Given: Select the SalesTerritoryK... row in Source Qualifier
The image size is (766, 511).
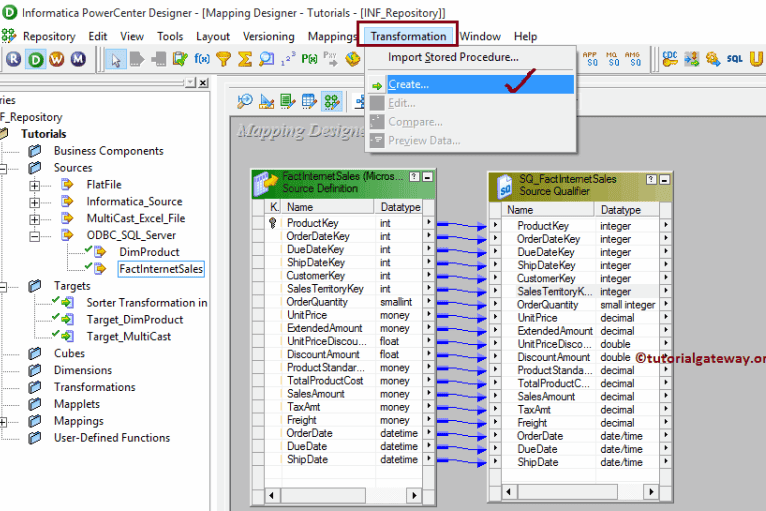Looking at the screenshot, I should [x=580, y=292].
